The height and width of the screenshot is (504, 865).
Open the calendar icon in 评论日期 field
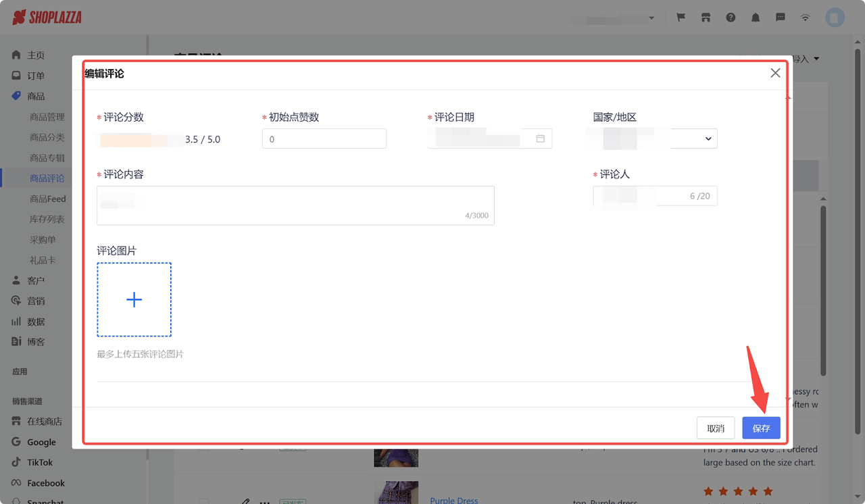539,138
